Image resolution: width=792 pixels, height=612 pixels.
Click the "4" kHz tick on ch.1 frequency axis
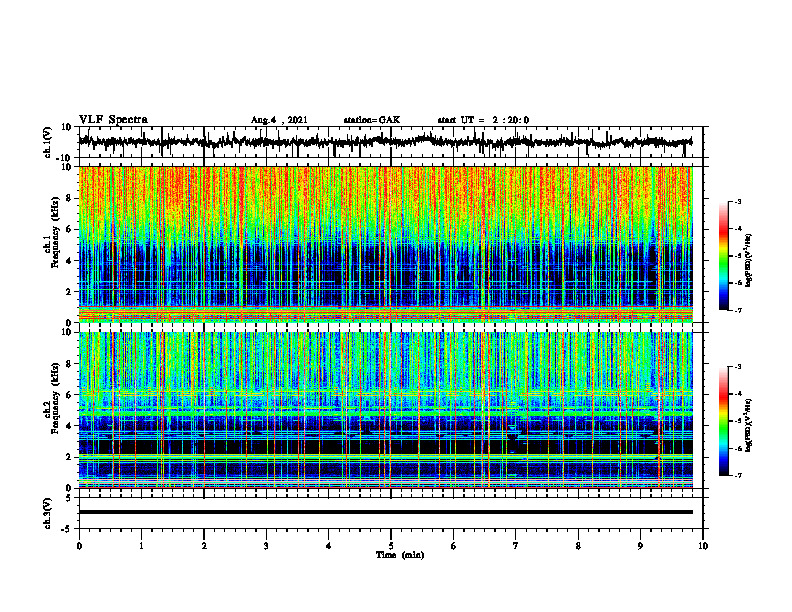(69, 261)
